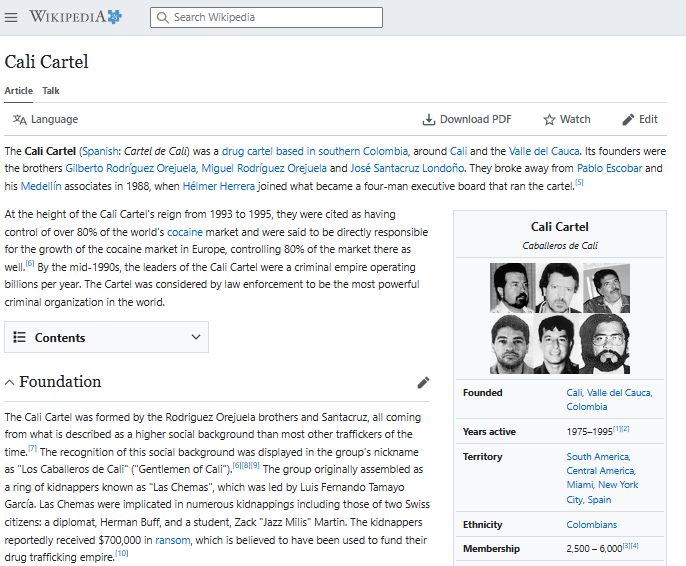Open infobox Colombia link

point(587,407)
